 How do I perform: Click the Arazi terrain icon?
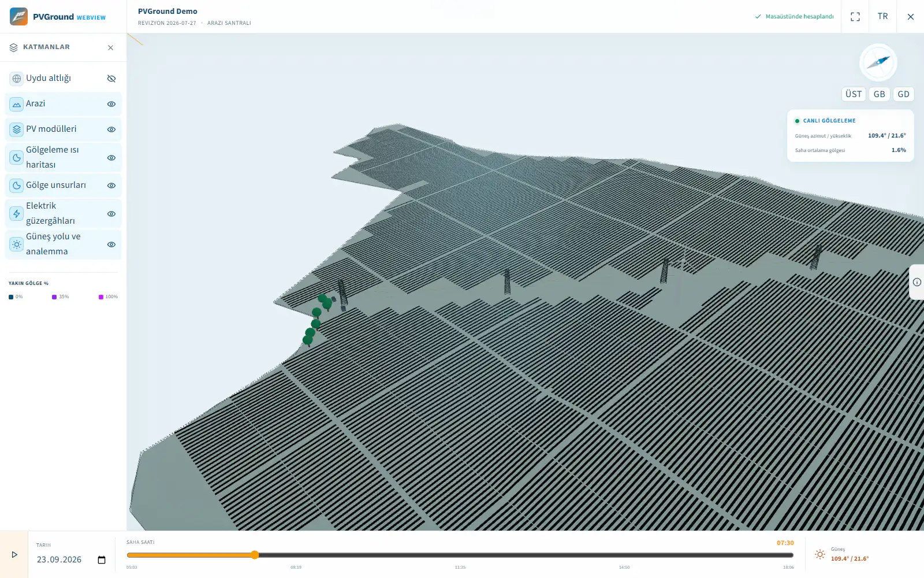(17, 104)
